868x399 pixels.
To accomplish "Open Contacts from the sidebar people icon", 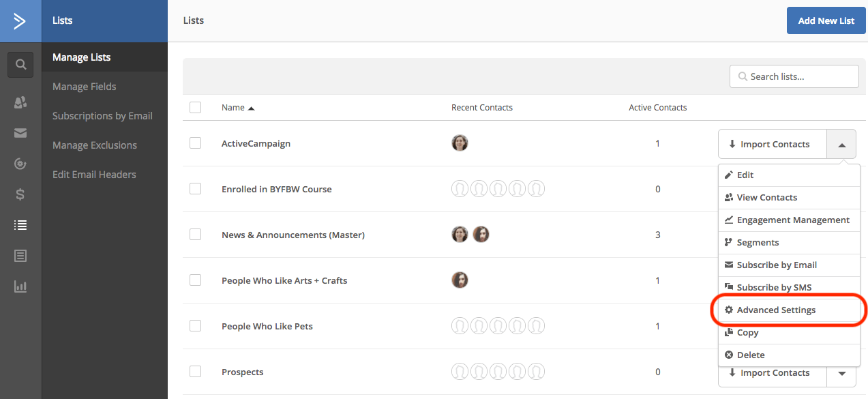I will coord(20,102).
